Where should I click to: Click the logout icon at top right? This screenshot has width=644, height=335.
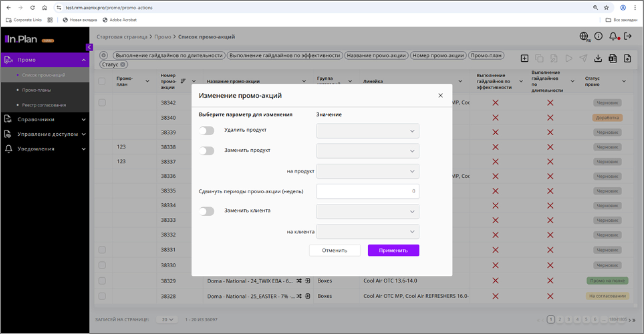pos(628,36)
